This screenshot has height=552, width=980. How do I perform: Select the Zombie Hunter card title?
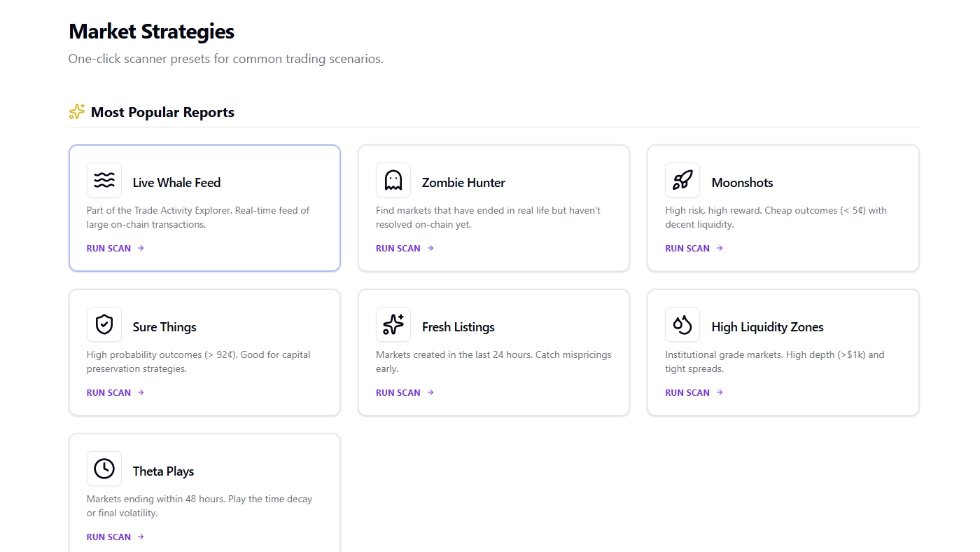tap(463, 183)
